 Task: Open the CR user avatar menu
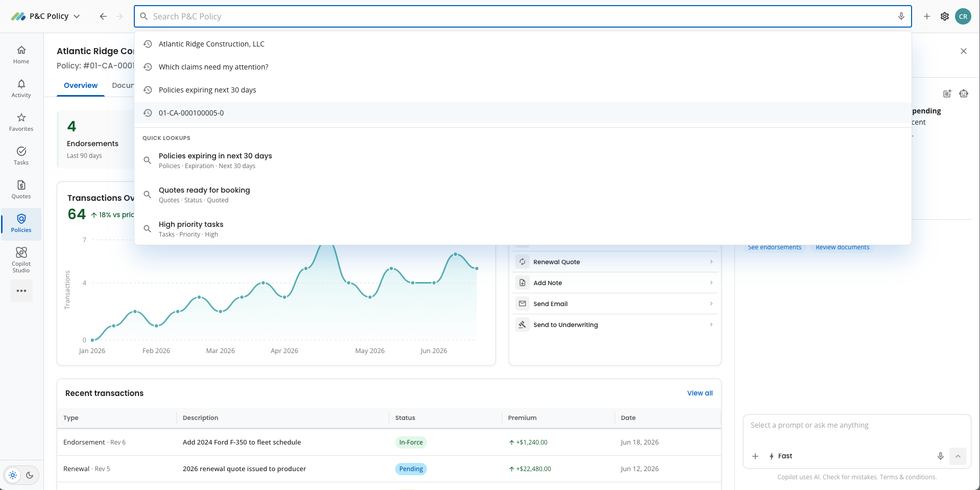click(x=963, y=16)
